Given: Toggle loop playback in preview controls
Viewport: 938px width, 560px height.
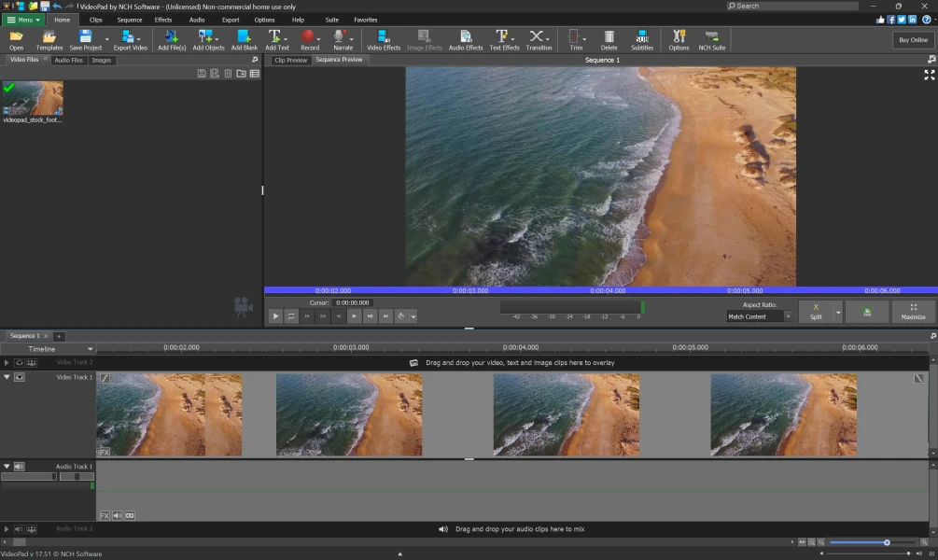Looking at the screenshot, I should pos(291,316).
